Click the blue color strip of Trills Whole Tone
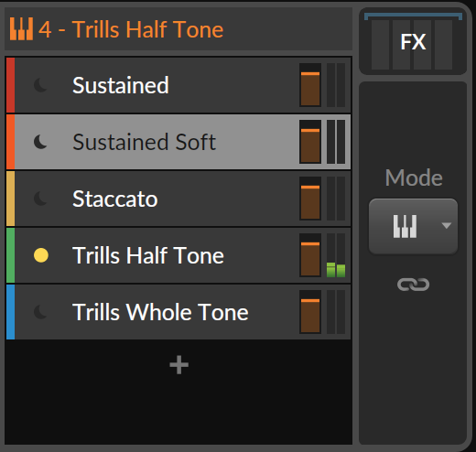Viewport: 476px width, 452px height. click(x=10, y=312)
